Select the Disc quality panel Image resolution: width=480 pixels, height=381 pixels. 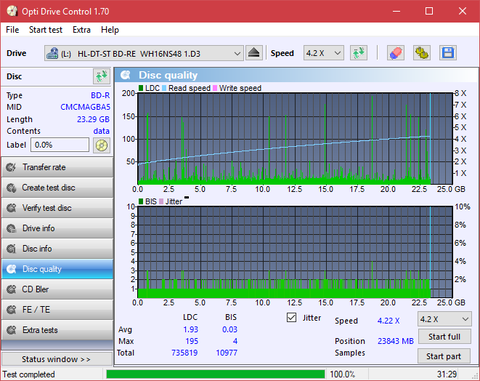point(57,269)
